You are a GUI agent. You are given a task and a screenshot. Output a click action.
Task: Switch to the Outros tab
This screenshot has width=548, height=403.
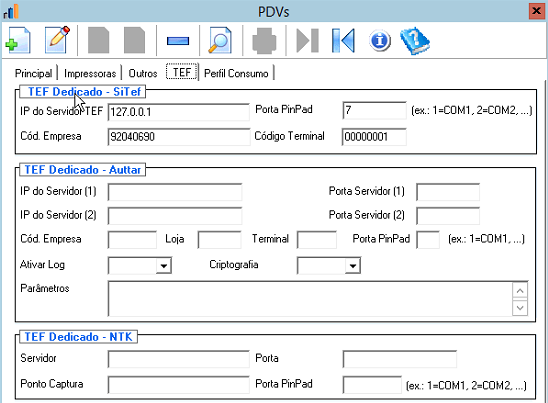143,73
